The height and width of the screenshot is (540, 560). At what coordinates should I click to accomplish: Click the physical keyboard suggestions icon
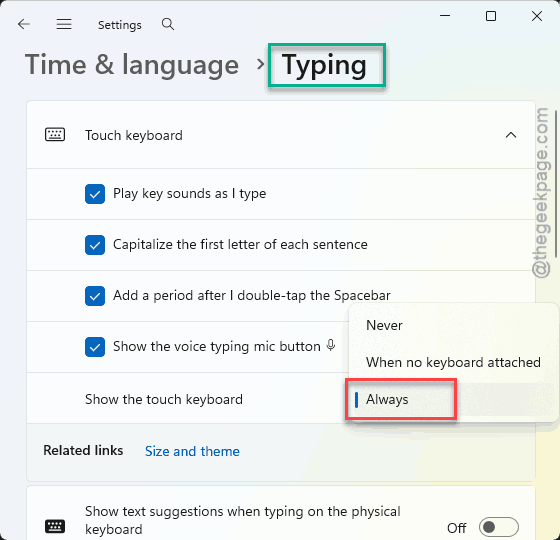(x=55, y=526)
